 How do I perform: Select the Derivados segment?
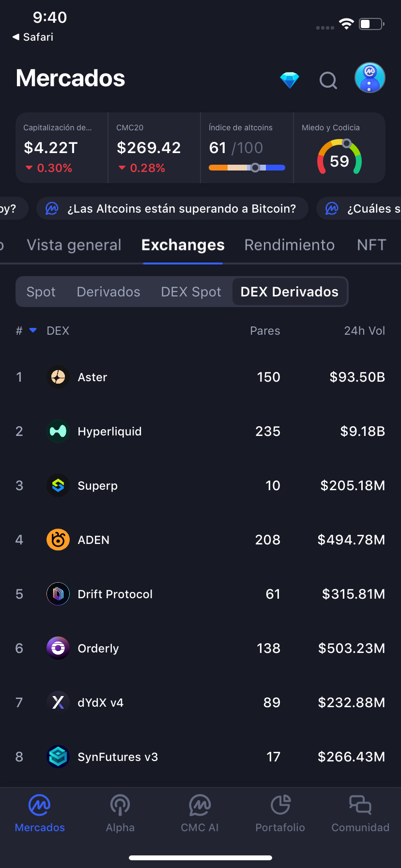(108, 292)
